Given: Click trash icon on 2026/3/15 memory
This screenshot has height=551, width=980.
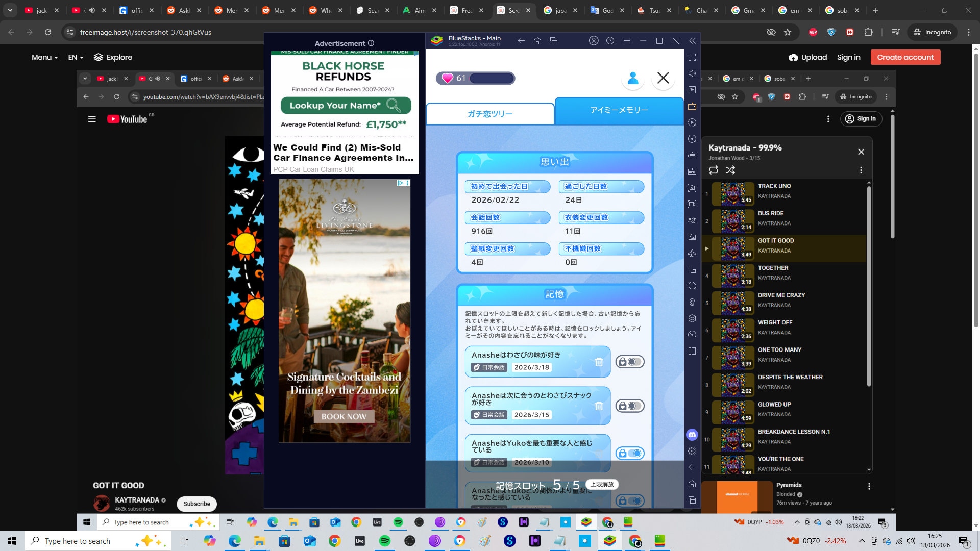Looking at the screenshot, I should click(599, 406).
